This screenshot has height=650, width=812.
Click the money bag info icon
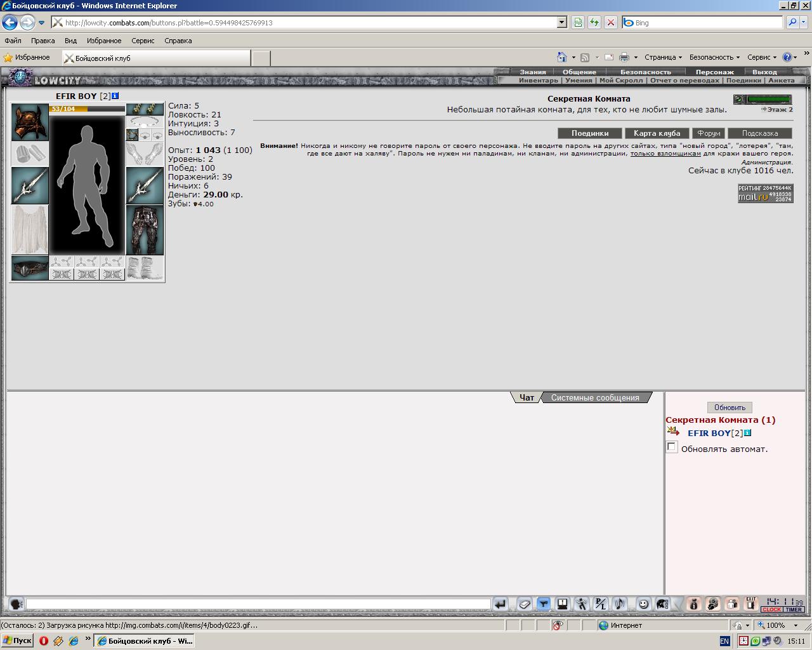(x=693, y=604)
